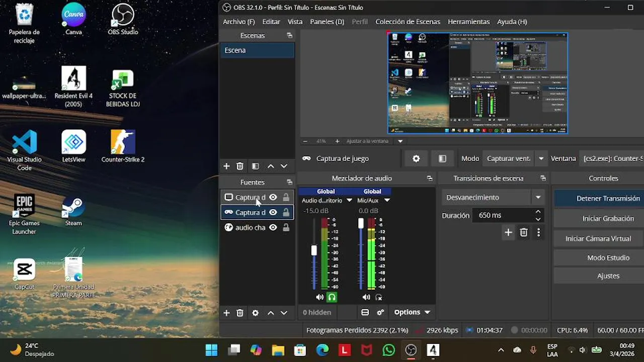The height and width of the screenshot is (362, 644).
Task: Switch audio mixer layout icon
Action: click(365, 312)
